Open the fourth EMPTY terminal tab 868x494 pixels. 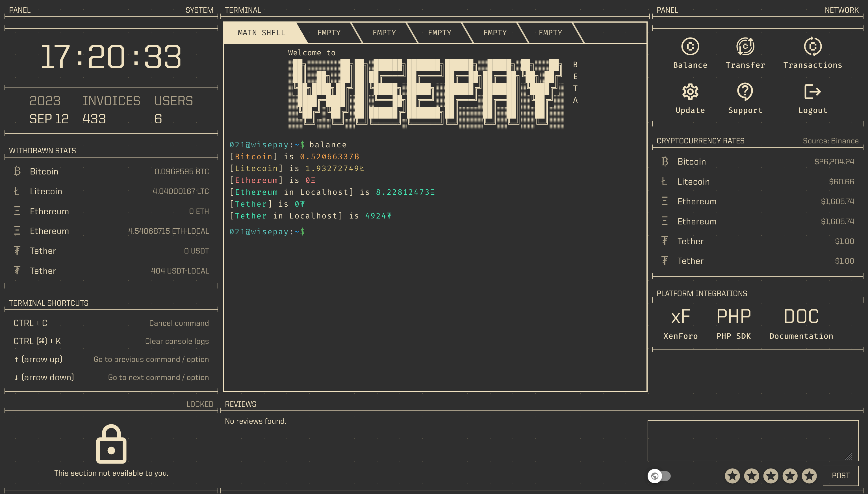click(495, 32)
